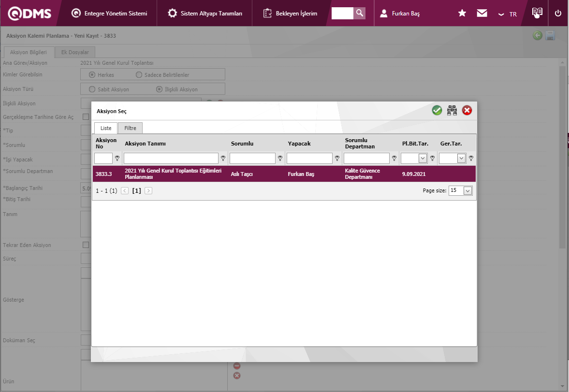The image size is (569, 392).
Task: Close Aksiyon Seç dialog with red X
Action: [x=467, y=111]
